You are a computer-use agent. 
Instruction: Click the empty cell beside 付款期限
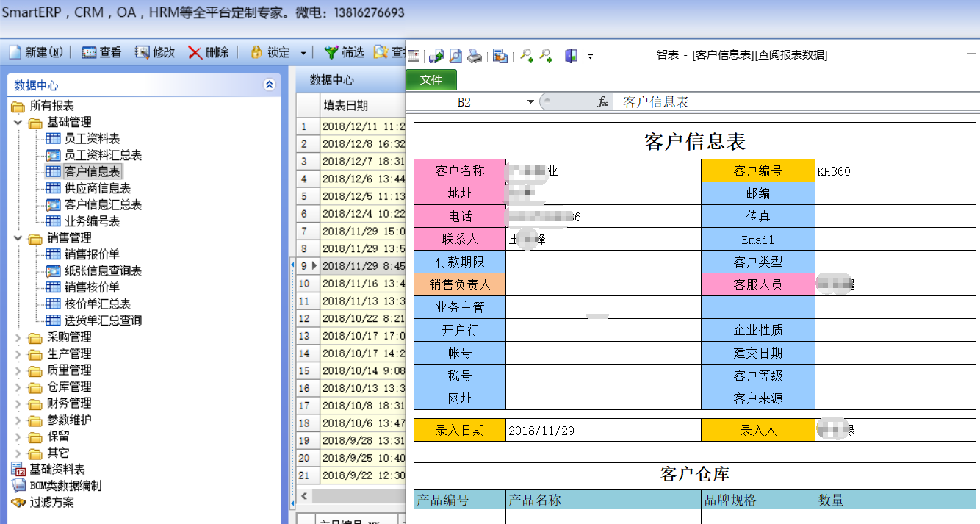[x=603, y=262]
